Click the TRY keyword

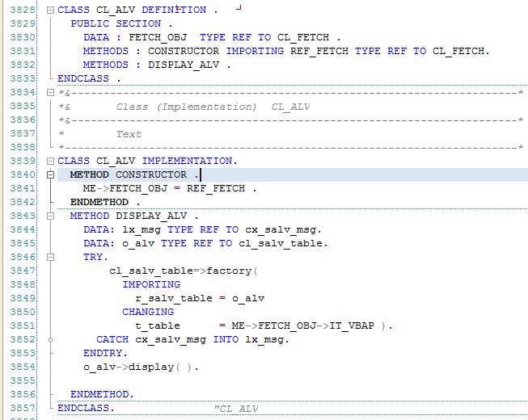coord(93,257)
